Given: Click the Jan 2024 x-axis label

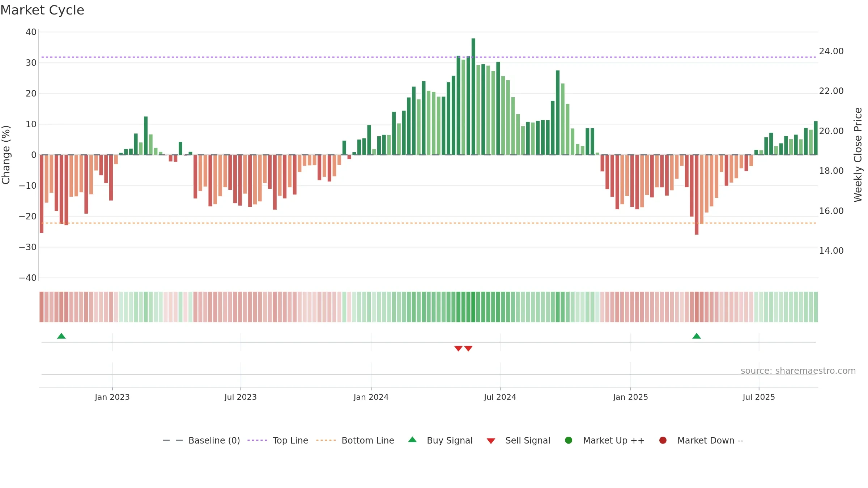Looking at the screenshot, I should pyautogui.click(x=371, y=397).
